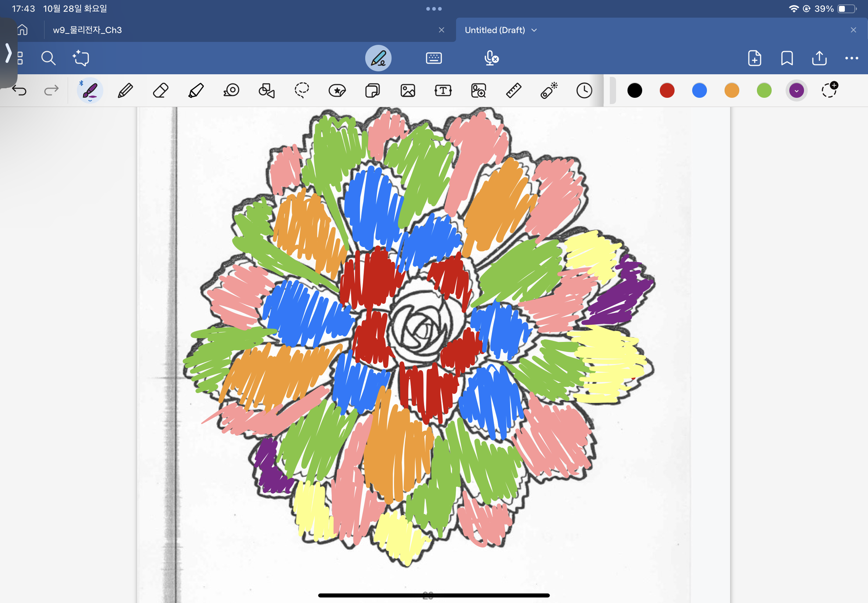Select the Ruler tool
Screen dimensions: 868x603
[x=513, y=91]
